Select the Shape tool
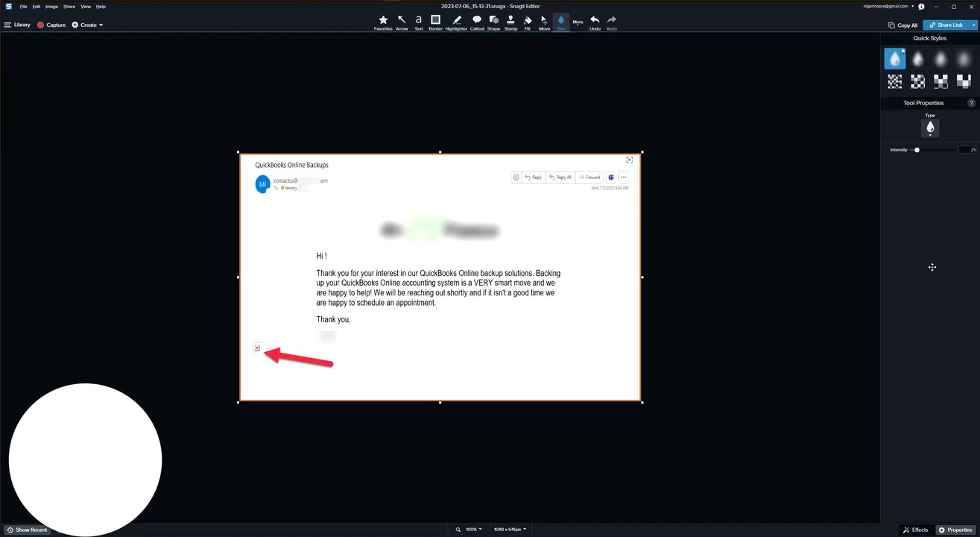This screenshot has width=980, height=537. [x=493, y=23]
